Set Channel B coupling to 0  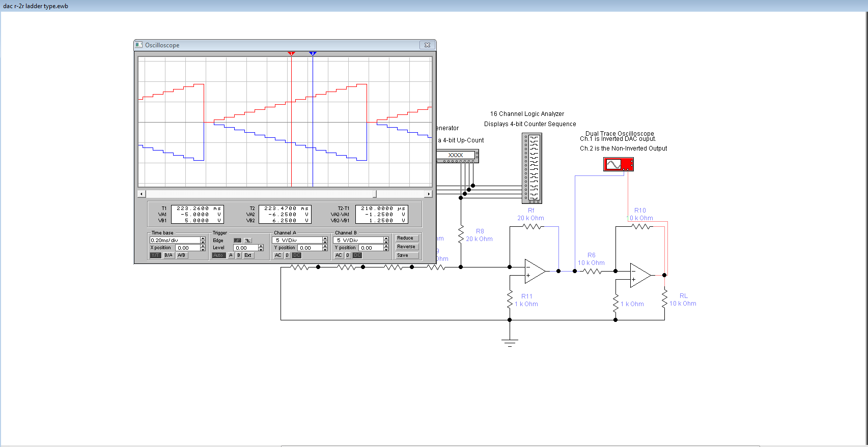(348, 255)
